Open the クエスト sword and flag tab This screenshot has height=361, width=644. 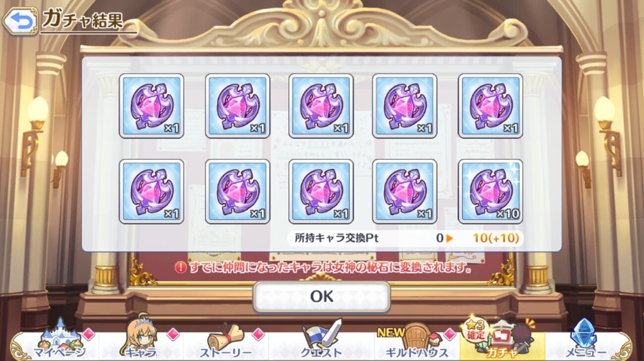click(321, 341)
